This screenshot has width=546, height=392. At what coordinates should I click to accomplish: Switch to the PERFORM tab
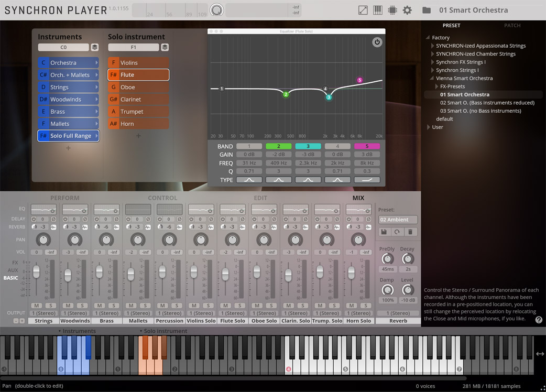65,198
